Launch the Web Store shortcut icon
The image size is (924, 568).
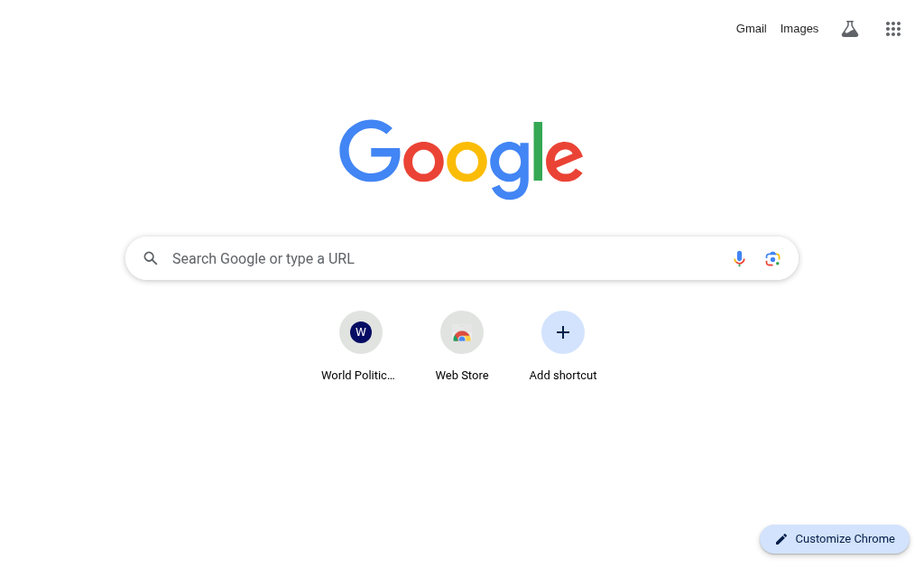pos(462,332)
